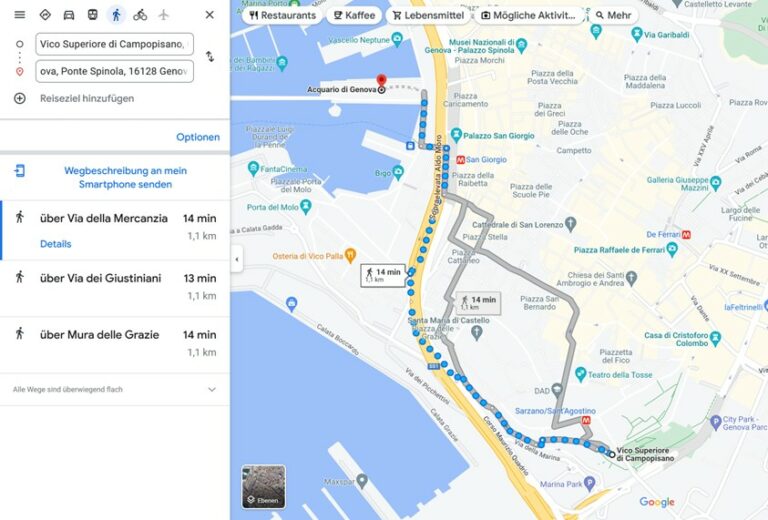This screenshot has height=520, width=768.
Task: Choose the best travel mode icon
Action: point(45,15)
